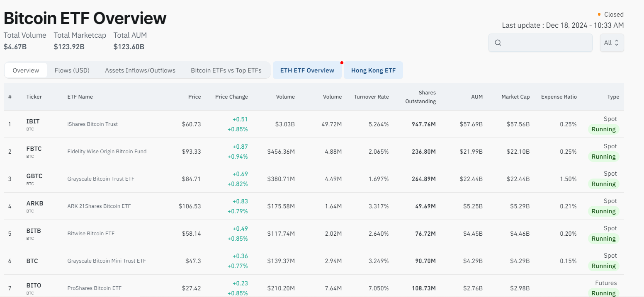Sort by Turnover Rate column header

point(371,97)
